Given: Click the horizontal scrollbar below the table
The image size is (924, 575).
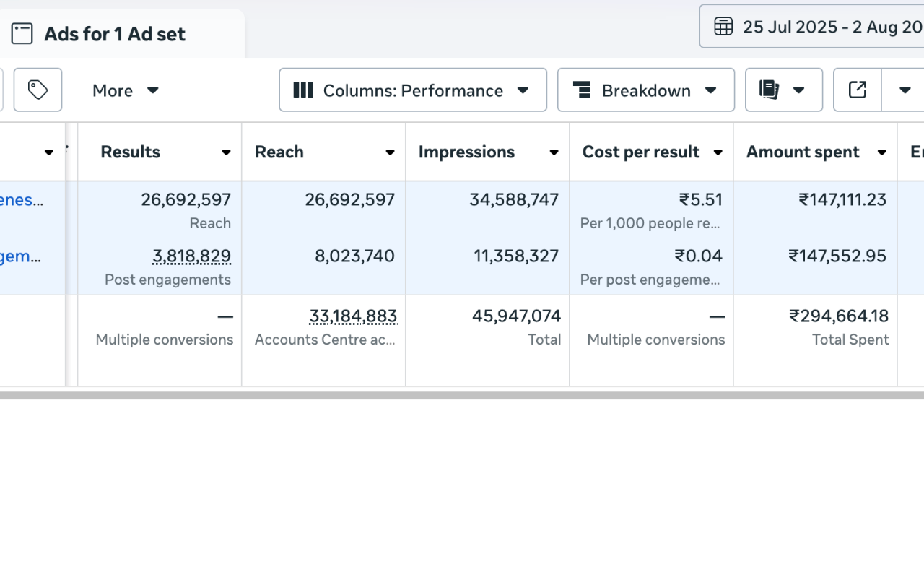Looking at the screenshot, I should pyautogui.click(x=462, y=395).
